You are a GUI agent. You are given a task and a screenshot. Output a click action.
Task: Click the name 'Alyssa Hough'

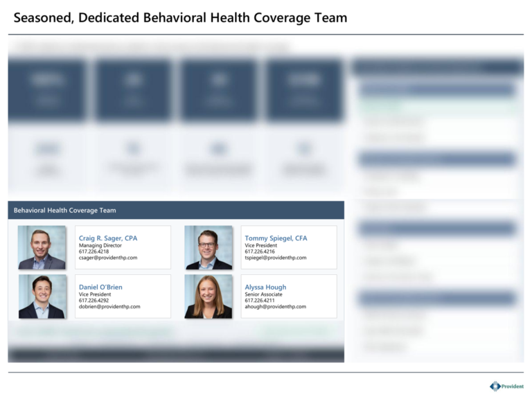pyautogui.click(x=265, y=287)
